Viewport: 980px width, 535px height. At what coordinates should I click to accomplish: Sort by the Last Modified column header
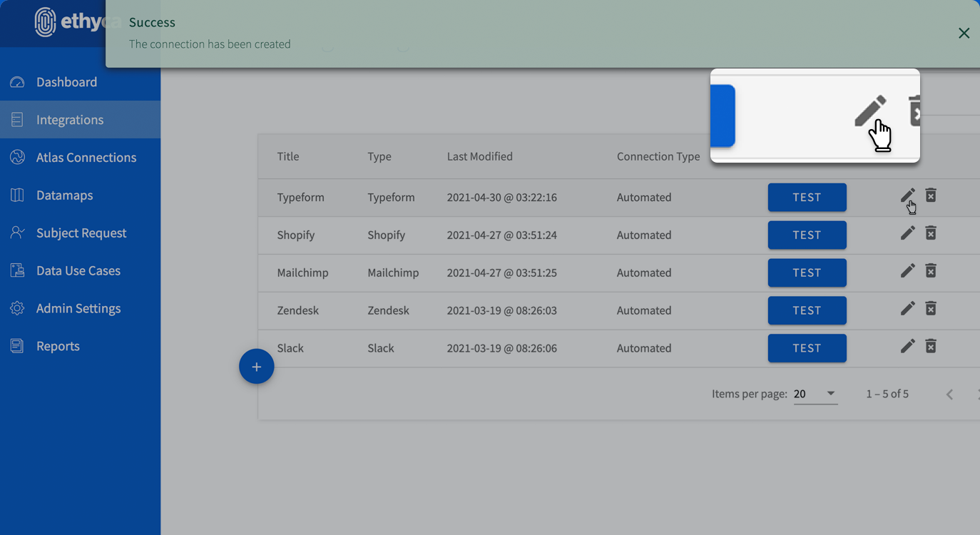point(480,157)
